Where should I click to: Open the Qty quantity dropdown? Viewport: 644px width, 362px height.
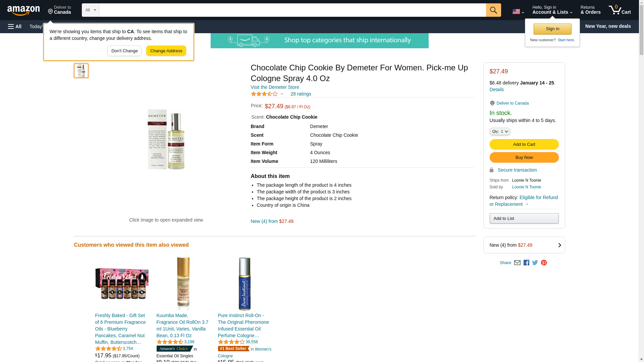point(499,131)
